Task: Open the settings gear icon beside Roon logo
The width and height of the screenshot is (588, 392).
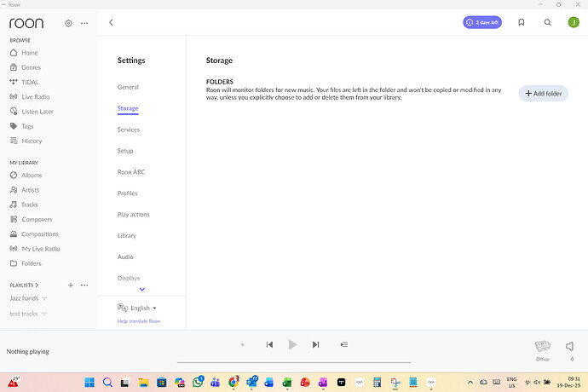Action: pyautogui.click(x=69, y=23)
